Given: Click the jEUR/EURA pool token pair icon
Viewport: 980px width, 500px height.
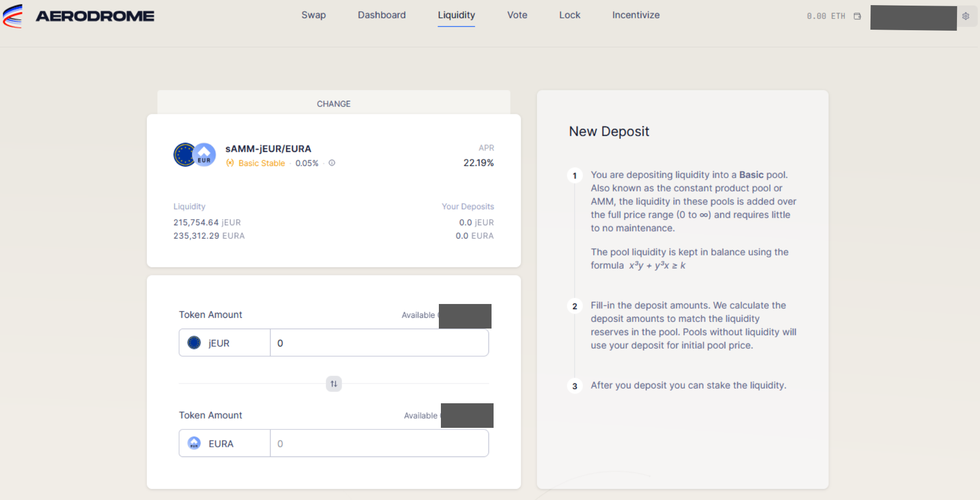Looking at the screenshot, I should 194,155.
